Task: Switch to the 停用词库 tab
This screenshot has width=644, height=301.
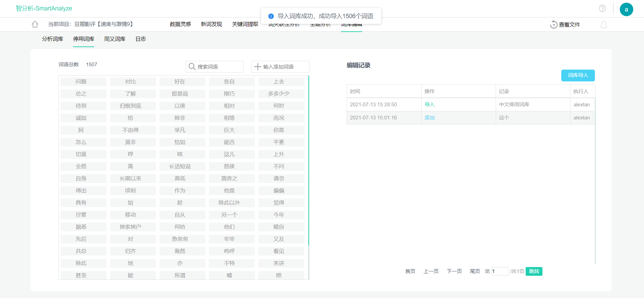Action: click(84, 39)
